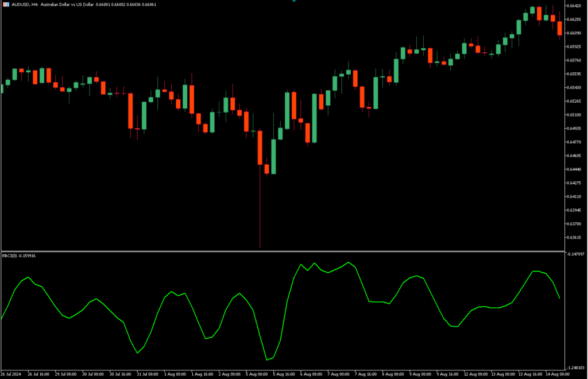
Task: Click the 0.65100 price axis label
Action: point(575,115)
